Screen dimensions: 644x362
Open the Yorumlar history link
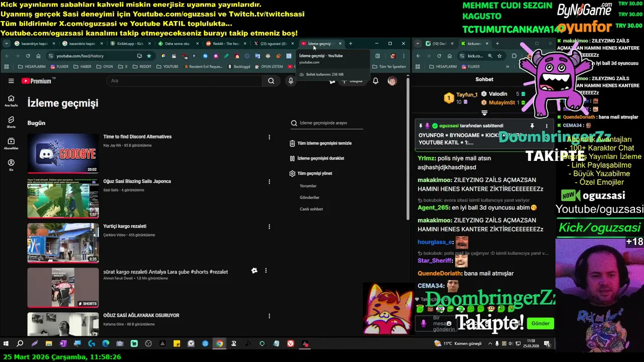pos(308,186)
